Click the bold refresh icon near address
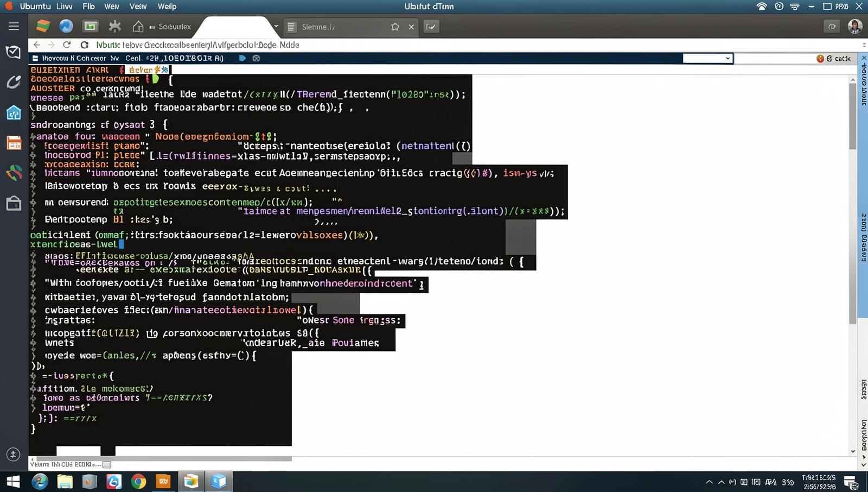This screenshot has height=492, width=868. (84, 45)
